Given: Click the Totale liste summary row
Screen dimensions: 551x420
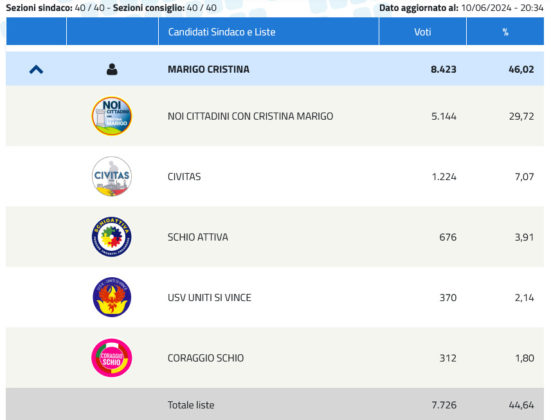Looking at the screenshot, I should (x=275, y=404).
